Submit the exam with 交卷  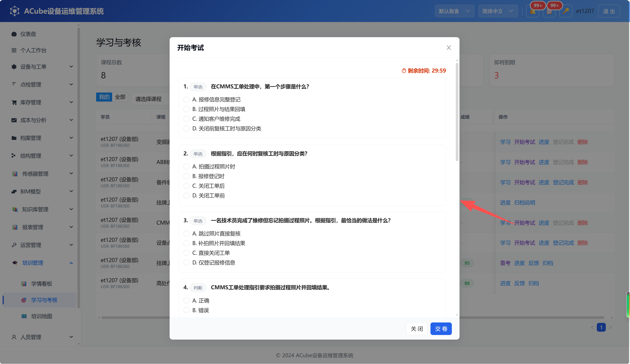tap(441, 329)
